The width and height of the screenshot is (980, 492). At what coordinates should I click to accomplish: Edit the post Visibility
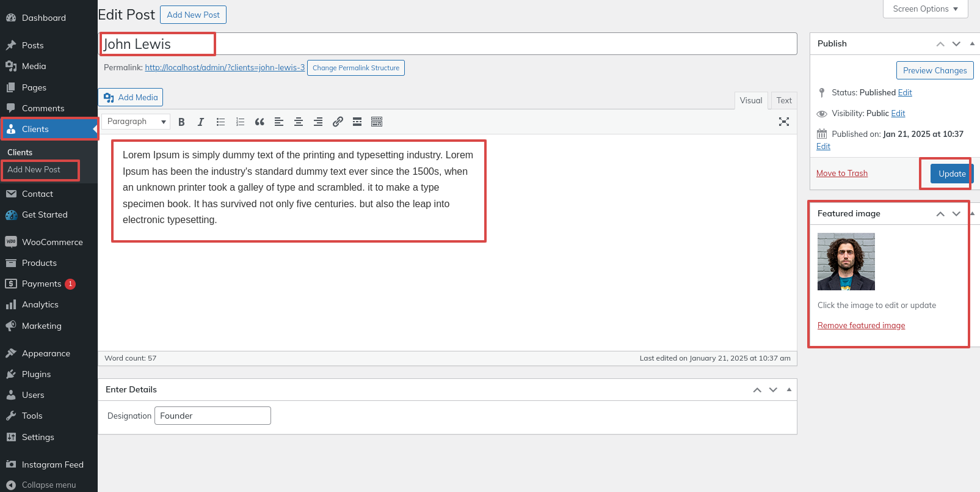pyautogui.click(x=898, y=114)
